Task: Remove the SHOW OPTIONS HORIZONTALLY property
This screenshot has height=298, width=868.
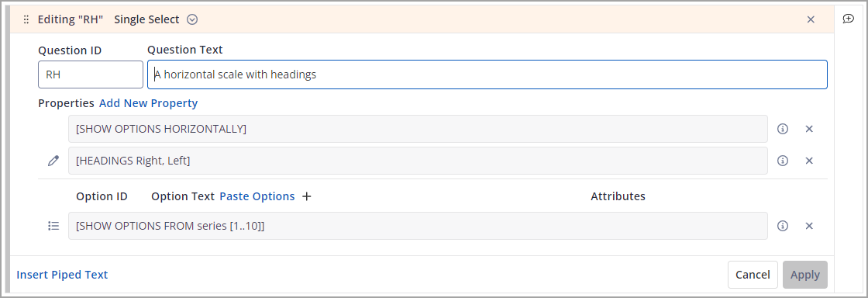Action: [809, 129]
